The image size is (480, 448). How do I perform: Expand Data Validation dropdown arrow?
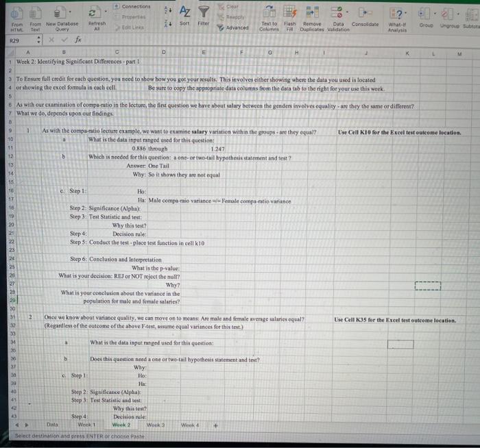(x=347, y=12)
